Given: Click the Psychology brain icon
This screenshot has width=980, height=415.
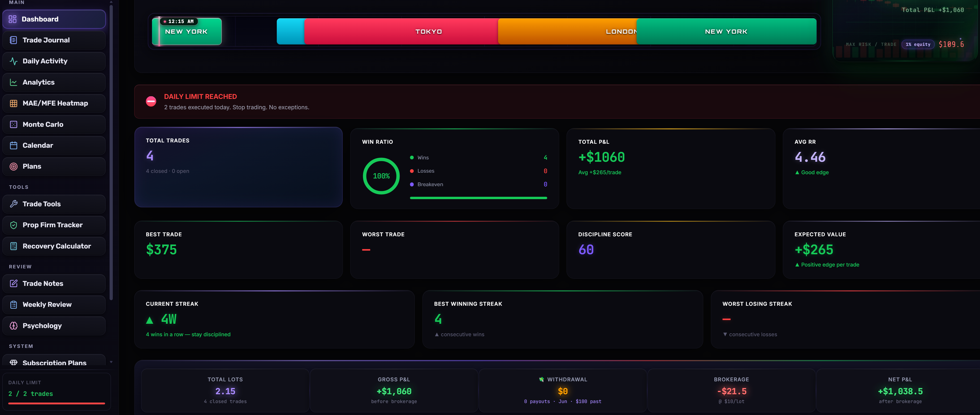Looking at the screenshot, I should 13,326.
